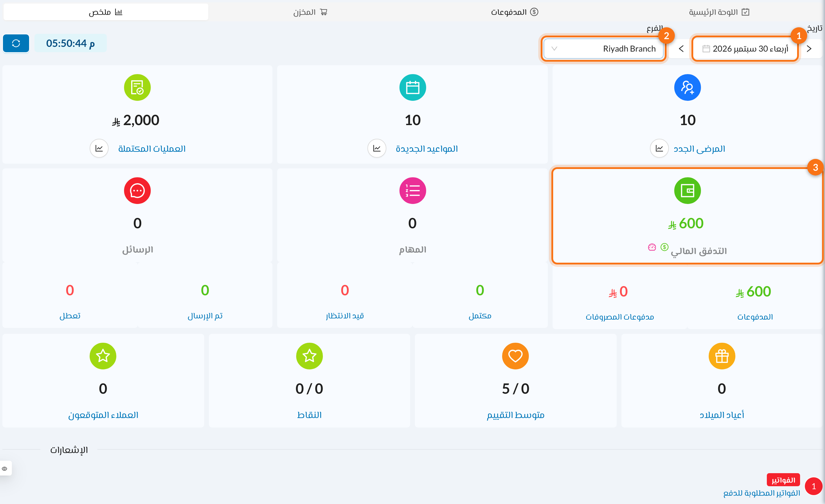
Task: Open the مكتمل tasks link
Action: [480, 316]
